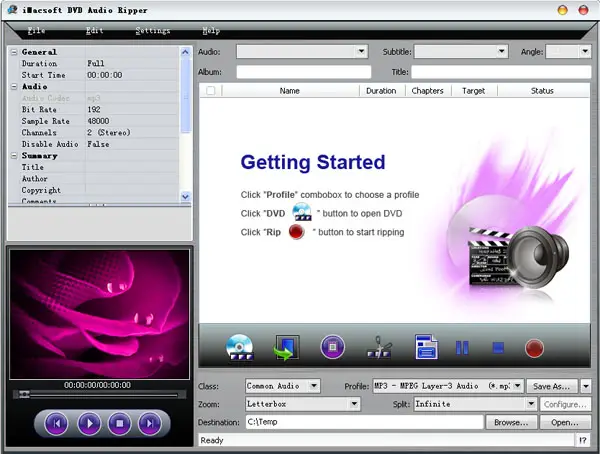Click the orange minimize window button
600x454 pixels.
click(562, 10)
